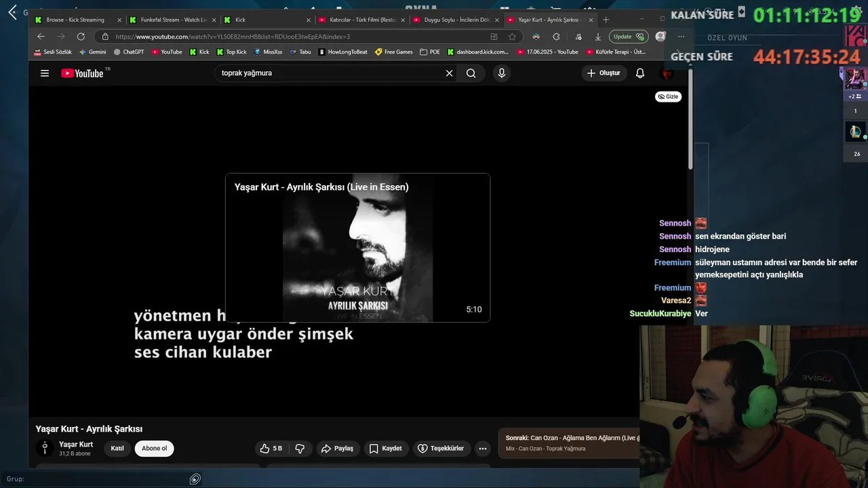Bookmark this page with the star icon
868x488 pixels.
pyautogui.click(x=512, y=37)
